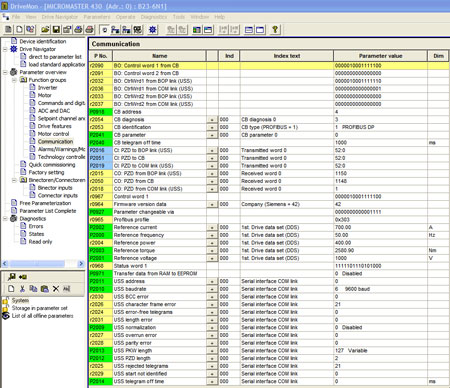Image resolution: width=450 pixels, height=388 pixels.
Task: Select Device identification in the tree
Action: (43, 41)
